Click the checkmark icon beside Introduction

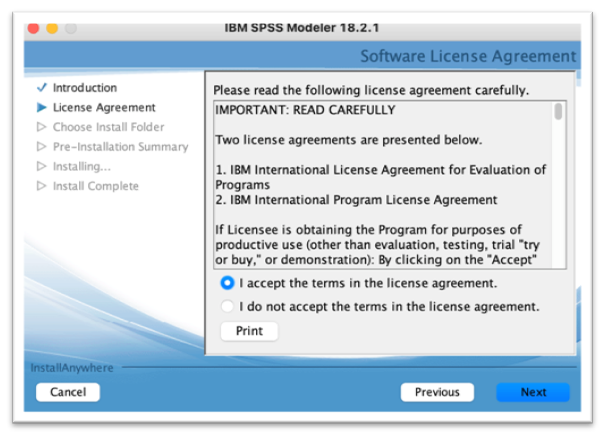click(x=41, y=88)
